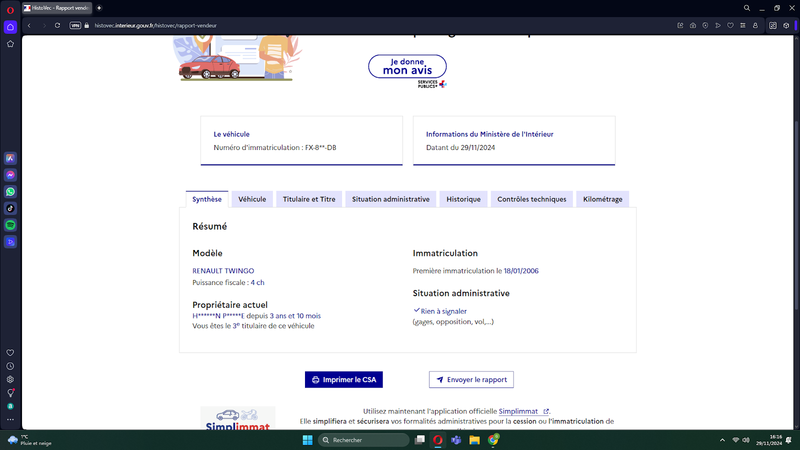800x450 pixels.
Task: Switch to the Véhicule tab
Action: point(252,199)
